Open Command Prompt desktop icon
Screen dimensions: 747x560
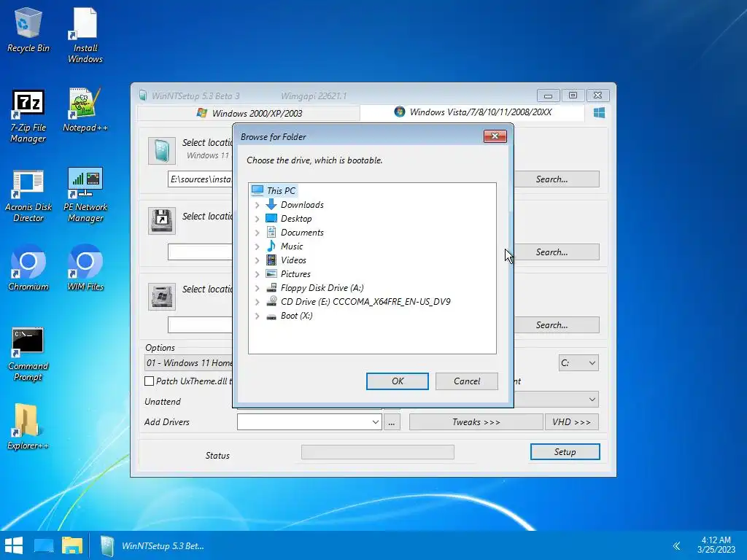click(x=28, y=355)
